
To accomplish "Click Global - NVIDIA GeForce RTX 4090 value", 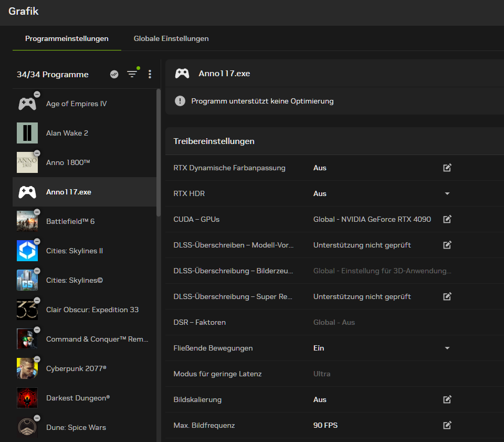I will tap(372, 219).
